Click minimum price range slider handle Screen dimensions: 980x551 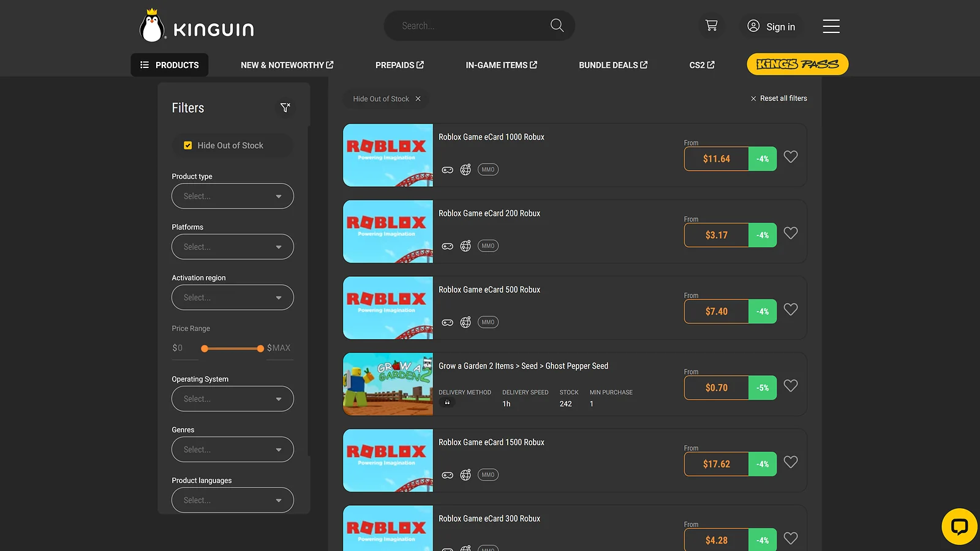pyautogui.click(x=205, y=348)
